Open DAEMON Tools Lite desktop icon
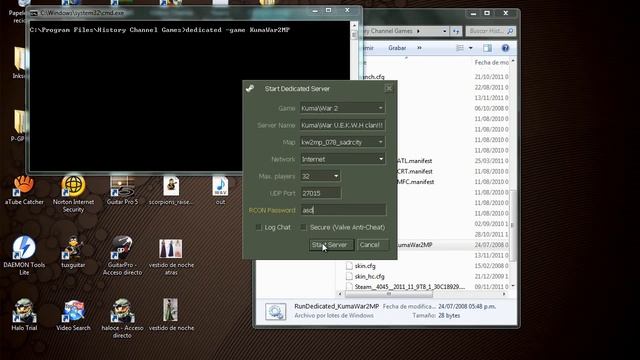The width and height of the screenshot is (640, 360). 24,247
